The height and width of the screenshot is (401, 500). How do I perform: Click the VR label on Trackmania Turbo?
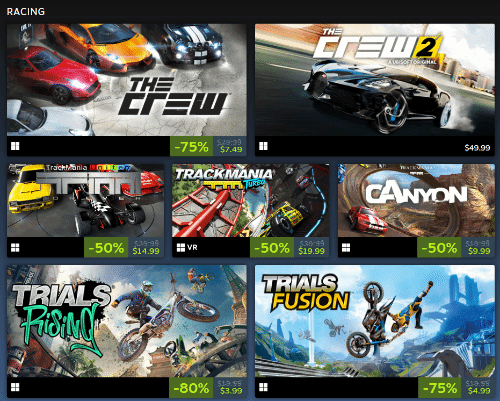click(192, 248)
